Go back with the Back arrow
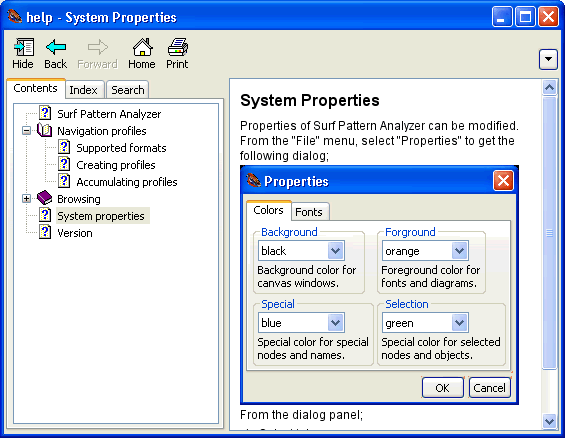Viewport: 565px width, 438px height. 55,47
